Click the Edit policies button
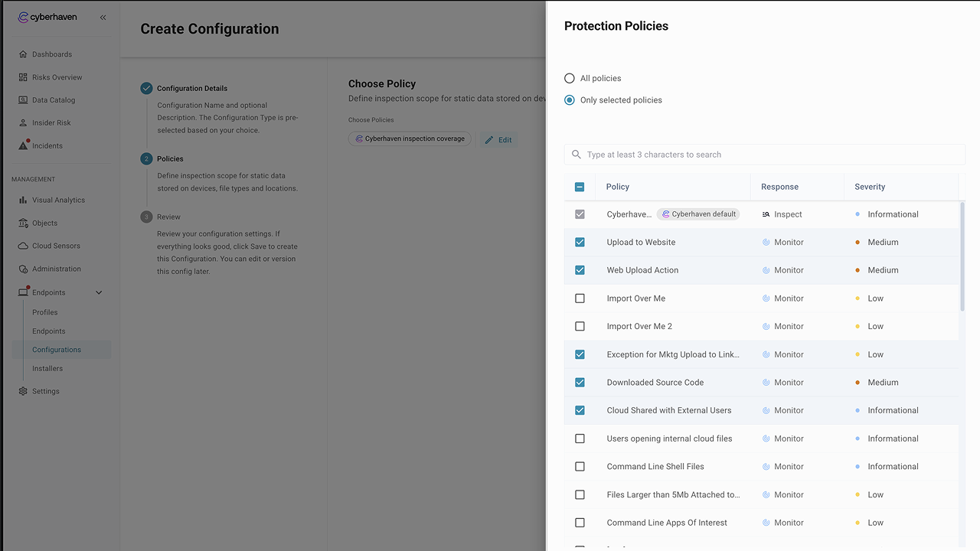This screenshot has height=551, width=980. point(498,140)
